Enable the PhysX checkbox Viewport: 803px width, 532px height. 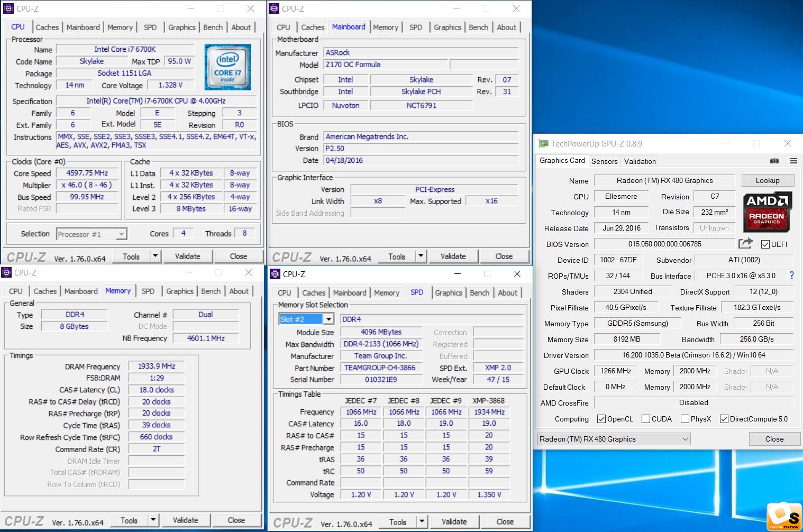(x=685, y=419)
